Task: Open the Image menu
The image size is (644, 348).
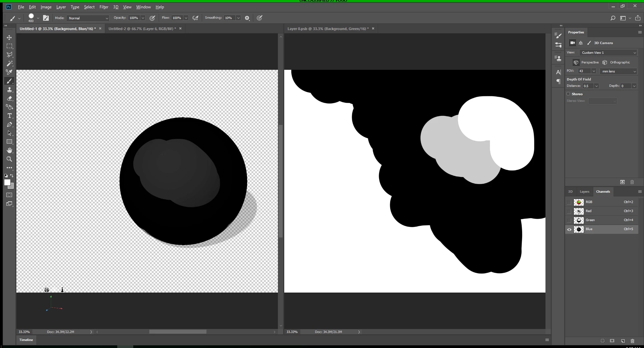Action: (46, 7)
